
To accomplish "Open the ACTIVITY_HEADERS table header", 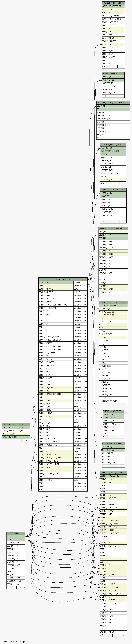I will pos(113,3).
